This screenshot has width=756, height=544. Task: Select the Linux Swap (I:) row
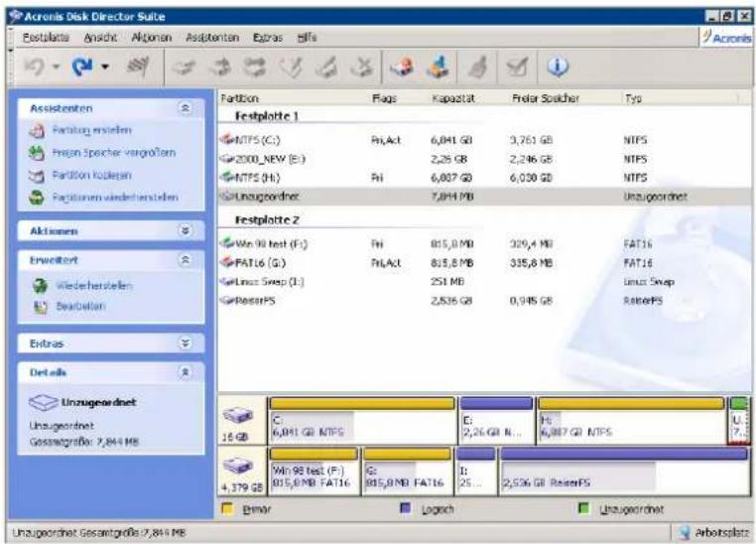point(484,282)
